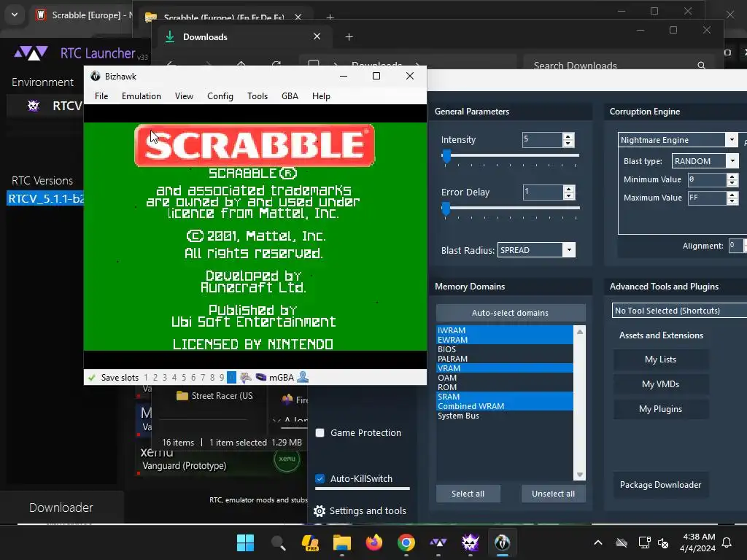Click the user avatar icon in Bizhawk status bar

coord(303,377)
